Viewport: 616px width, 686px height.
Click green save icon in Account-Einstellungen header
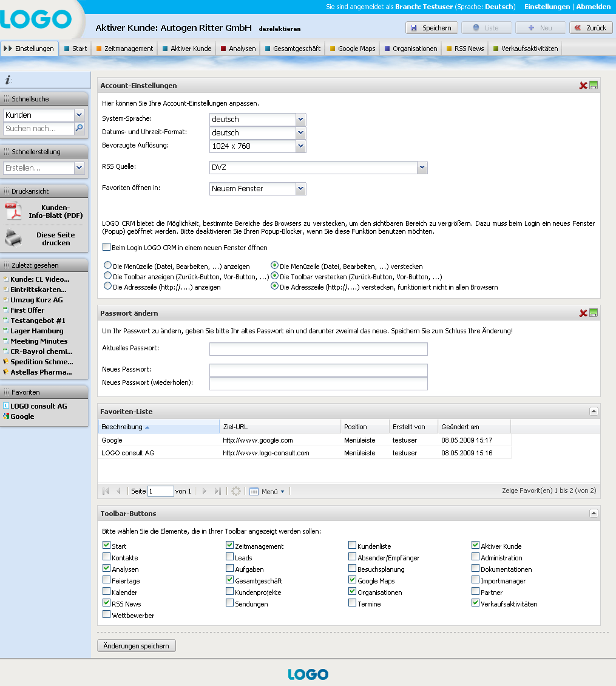tap(594, 86)
